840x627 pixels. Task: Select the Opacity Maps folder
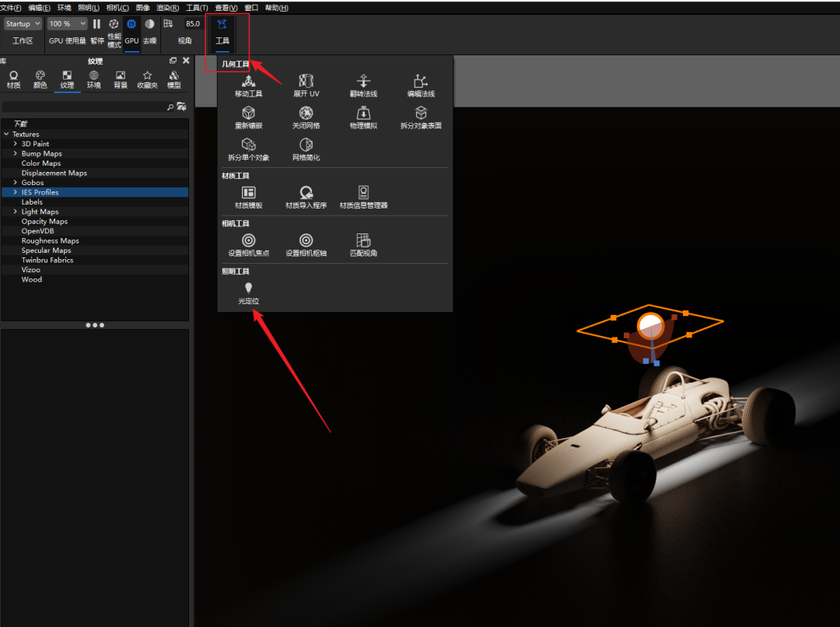pos(44,222)
